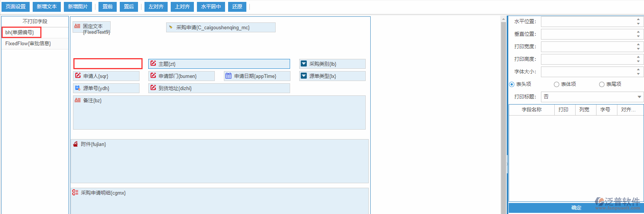Focus the 水平位置 input field
Image resolution: width=644 pixels, height=214 pixels.
pyautogui.click(x=588, y=22)
